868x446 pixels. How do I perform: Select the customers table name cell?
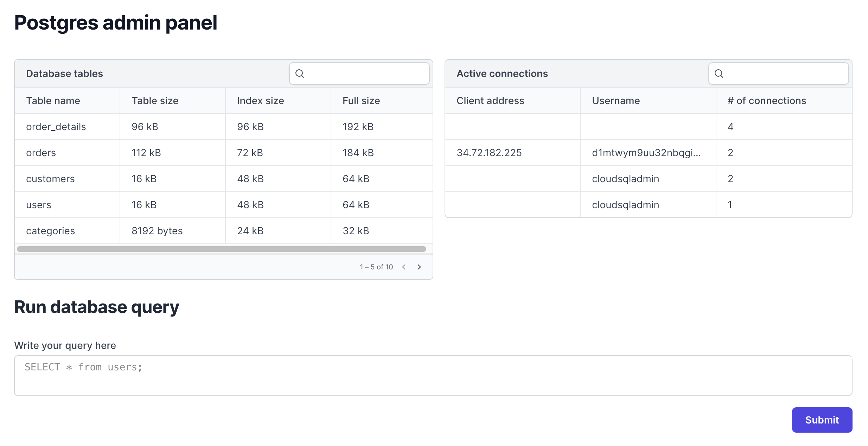(67, 179)
